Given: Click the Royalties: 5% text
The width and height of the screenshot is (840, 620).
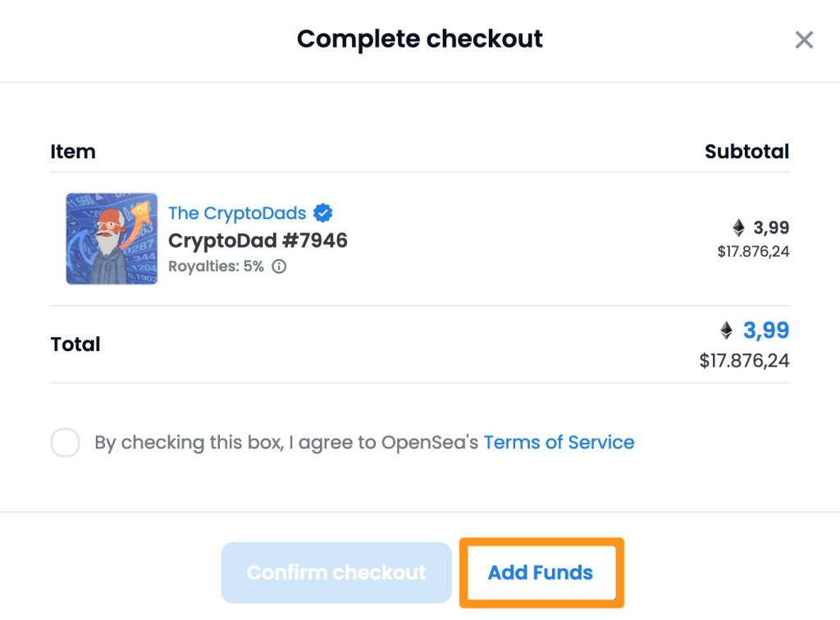Looking at the screenshot, I should (x=216, y=267).
